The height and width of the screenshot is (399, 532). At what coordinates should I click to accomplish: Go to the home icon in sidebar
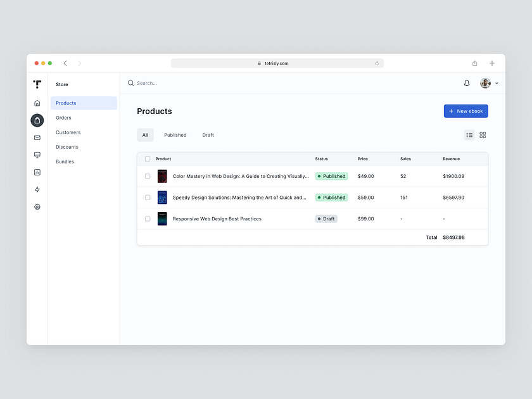coord(37,103)
